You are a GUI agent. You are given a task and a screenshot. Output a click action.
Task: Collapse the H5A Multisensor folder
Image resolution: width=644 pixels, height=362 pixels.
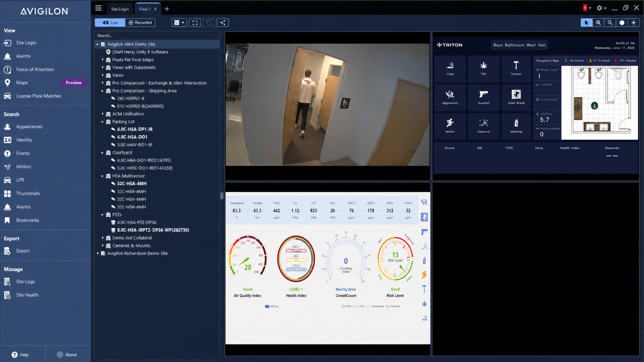point(103,176)
